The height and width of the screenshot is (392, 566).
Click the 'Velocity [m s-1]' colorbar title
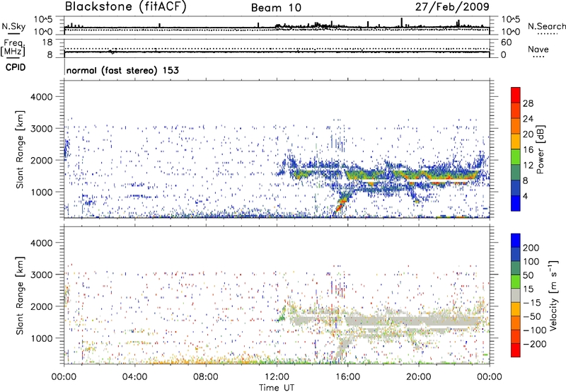[553, 295]
